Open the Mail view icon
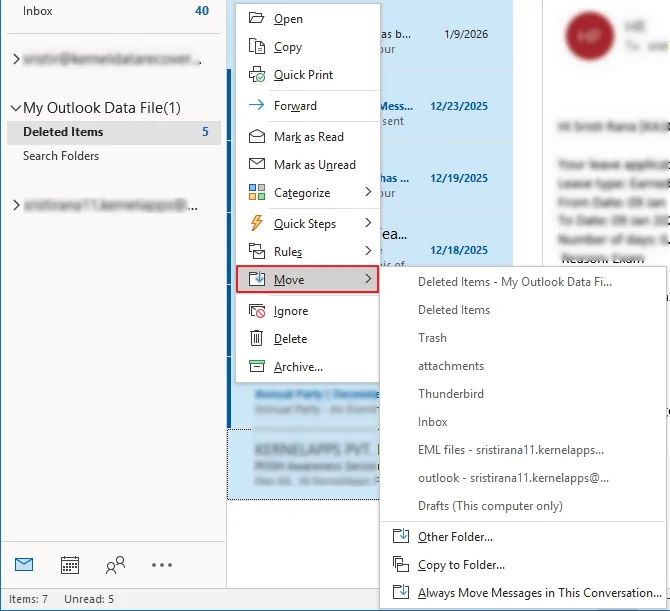 24,565
